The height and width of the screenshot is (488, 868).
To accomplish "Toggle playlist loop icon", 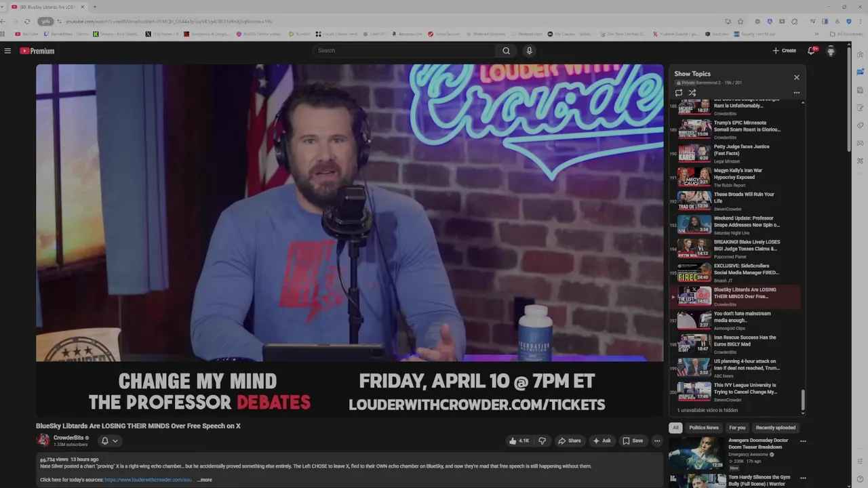I will [679, 93].
